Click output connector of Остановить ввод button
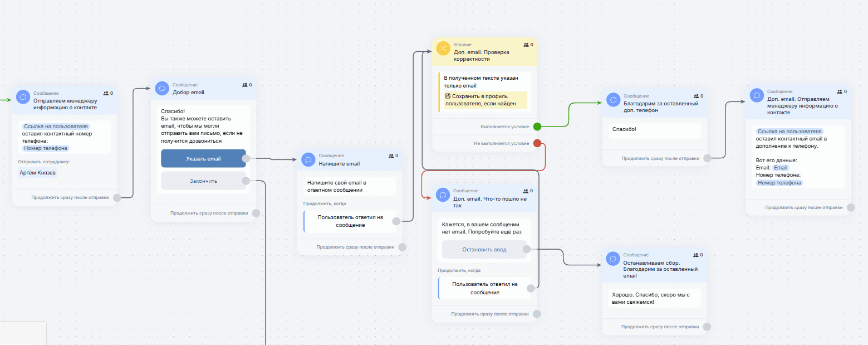Image resolution: width=868 pixels, height=345 pixels. point(527,250)
